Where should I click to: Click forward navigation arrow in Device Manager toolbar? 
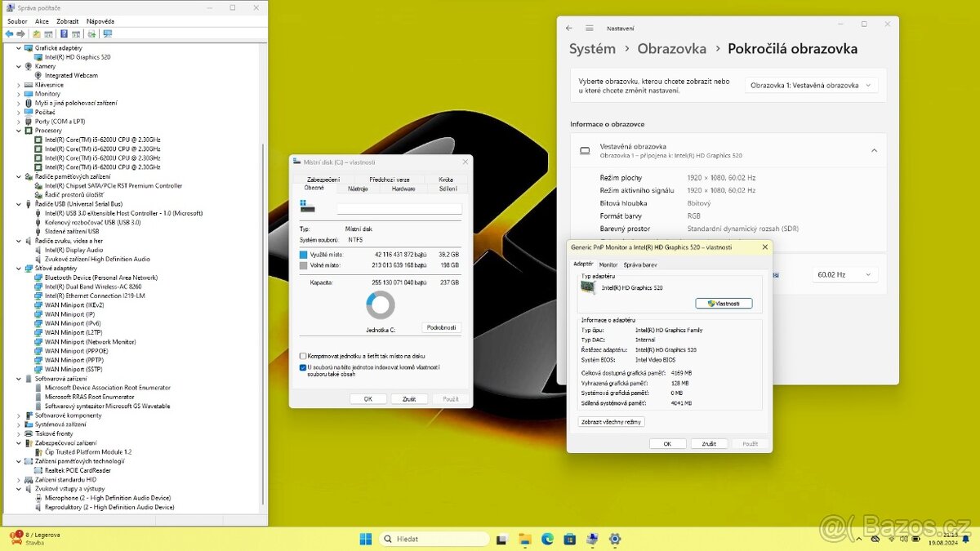click(20, 33)
